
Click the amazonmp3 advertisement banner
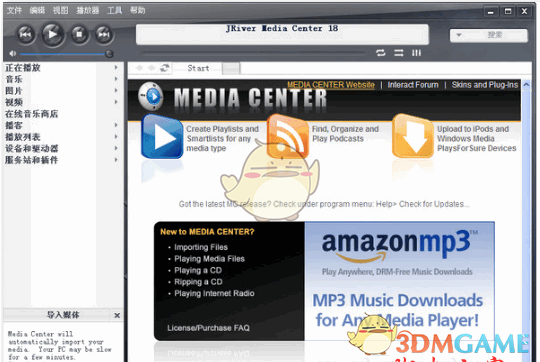pos(399,281)
